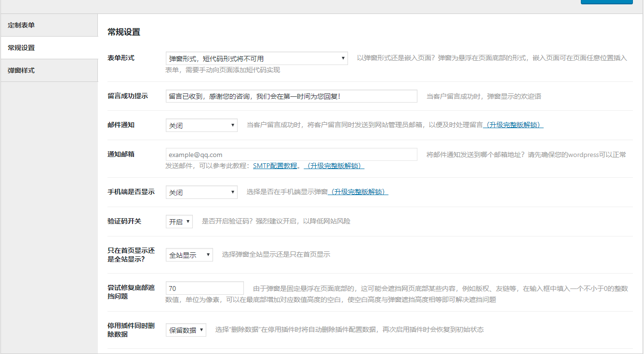Click the 常规设置 section heading
The image size is (644, 354).
coord(124,32)
